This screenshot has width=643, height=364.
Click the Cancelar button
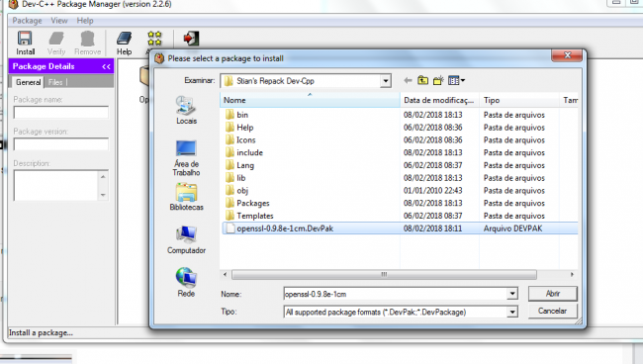pos(552,312)
